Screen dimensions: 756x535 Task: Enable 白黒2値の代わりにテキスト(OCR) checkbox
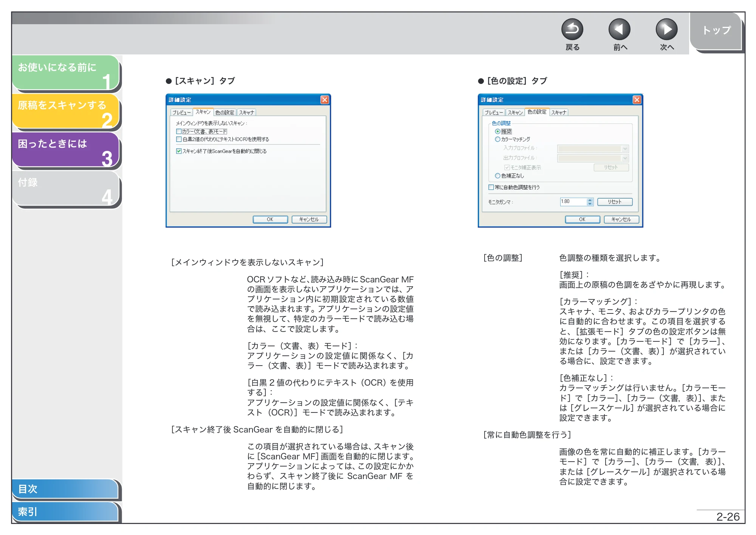point(179,140)
